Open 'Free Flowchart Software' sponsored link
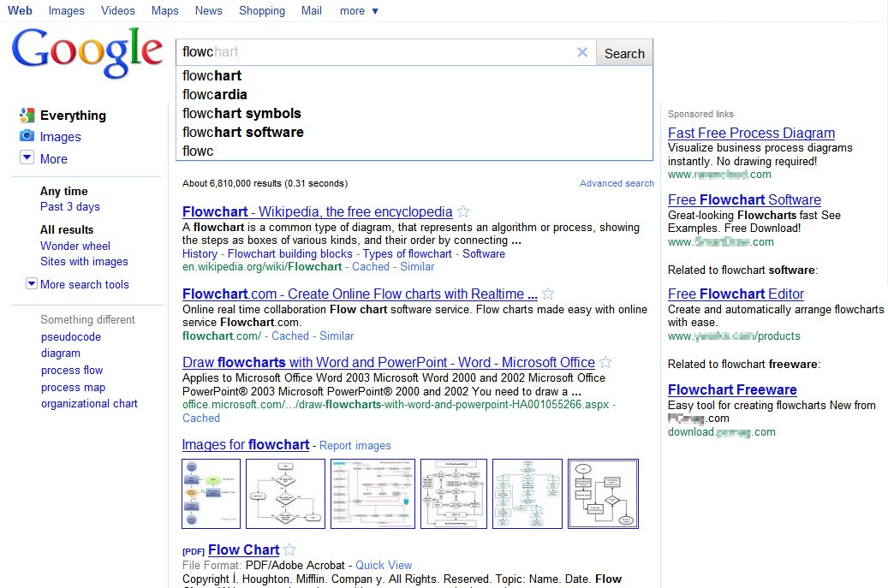 744,199
